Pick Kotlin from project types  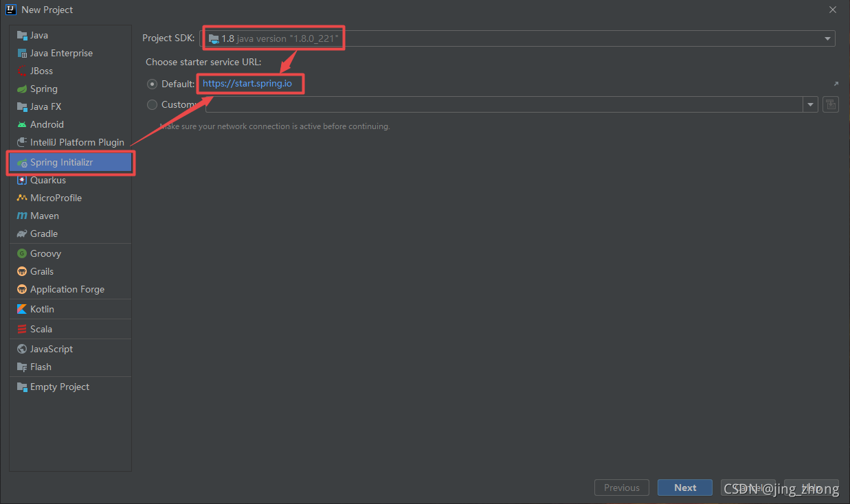(x=70, y=309)
